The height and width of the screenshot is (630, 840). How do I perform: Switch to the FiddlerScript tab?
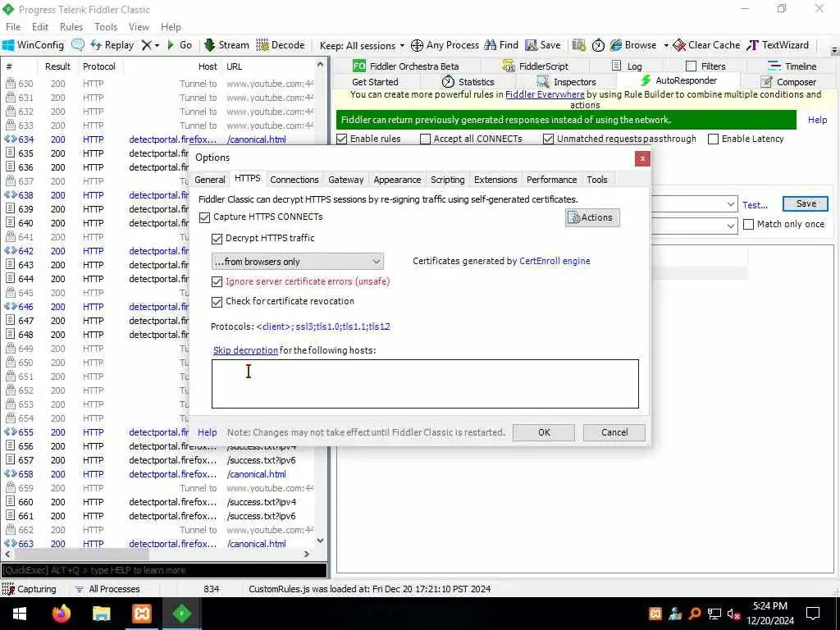535,66
